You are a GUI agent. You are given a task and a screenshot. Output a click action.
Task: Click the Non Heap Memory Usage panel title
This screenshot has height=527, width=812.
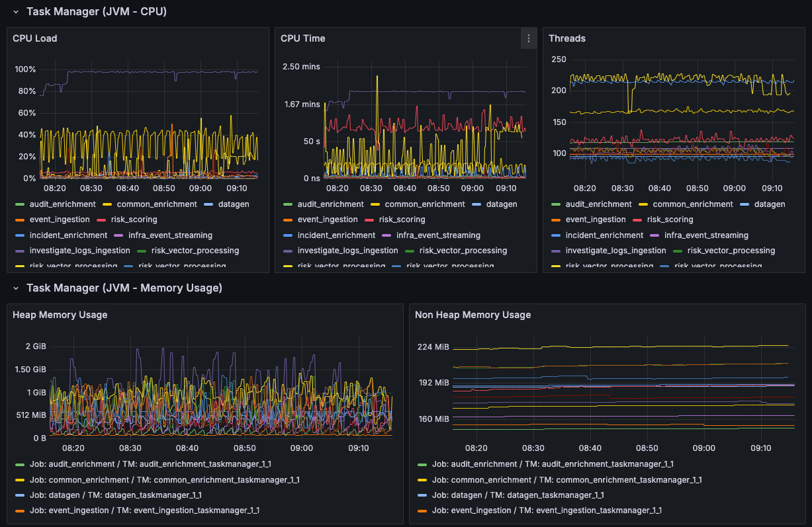pos(473,315)
